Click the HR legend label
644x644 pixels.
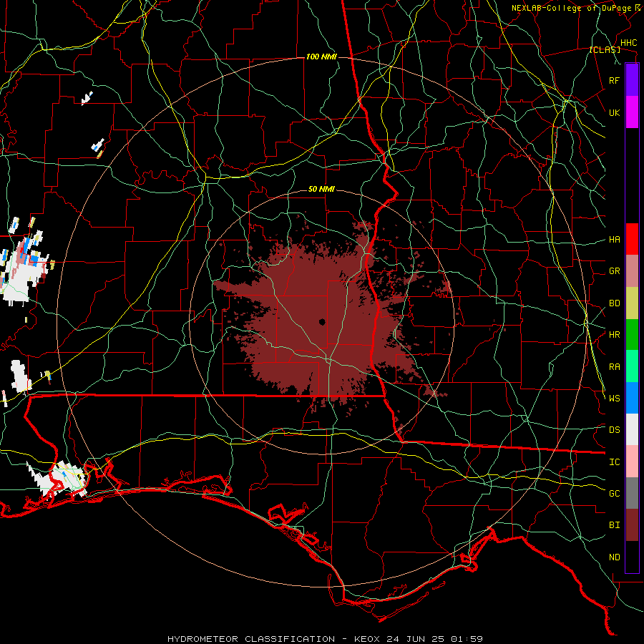[614, 335]
